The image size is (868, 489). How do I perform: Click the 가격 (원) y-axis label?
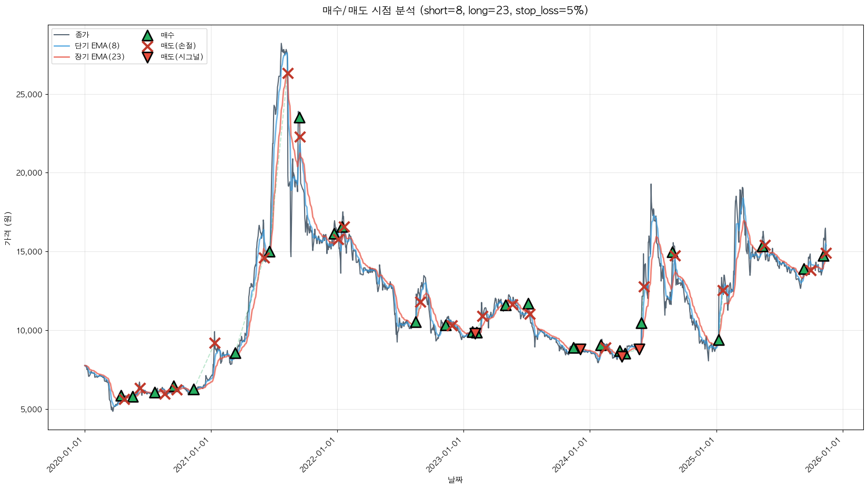[x=7, y=228]
